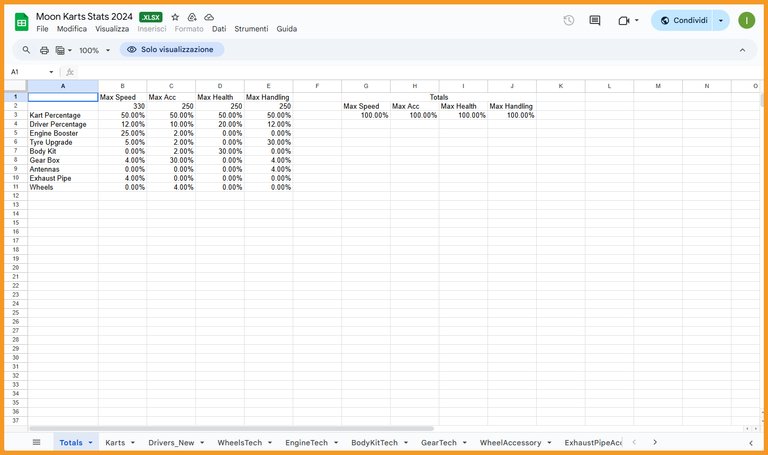
Task: Select the 25.00% Engine Booster speed cell
Action: (122, 133)
